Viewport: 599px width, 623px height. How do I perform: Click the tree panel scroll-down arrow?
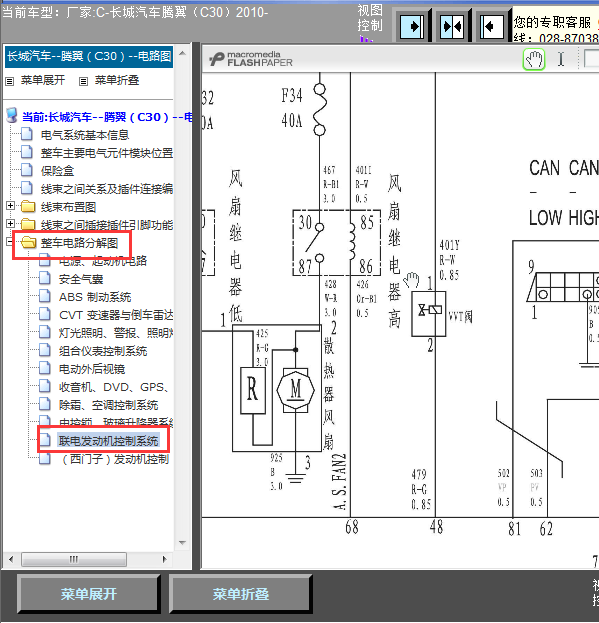pos(182,542)
